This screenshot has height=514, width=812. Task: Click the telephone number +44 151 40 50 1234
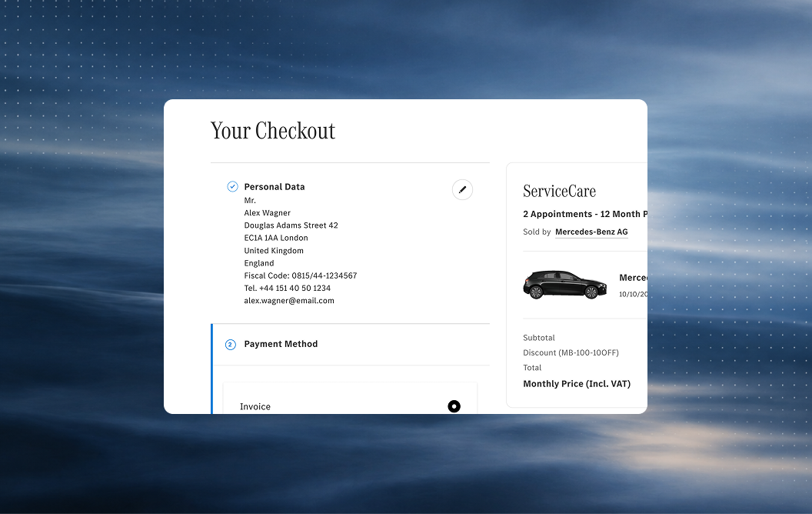(288, 288)
